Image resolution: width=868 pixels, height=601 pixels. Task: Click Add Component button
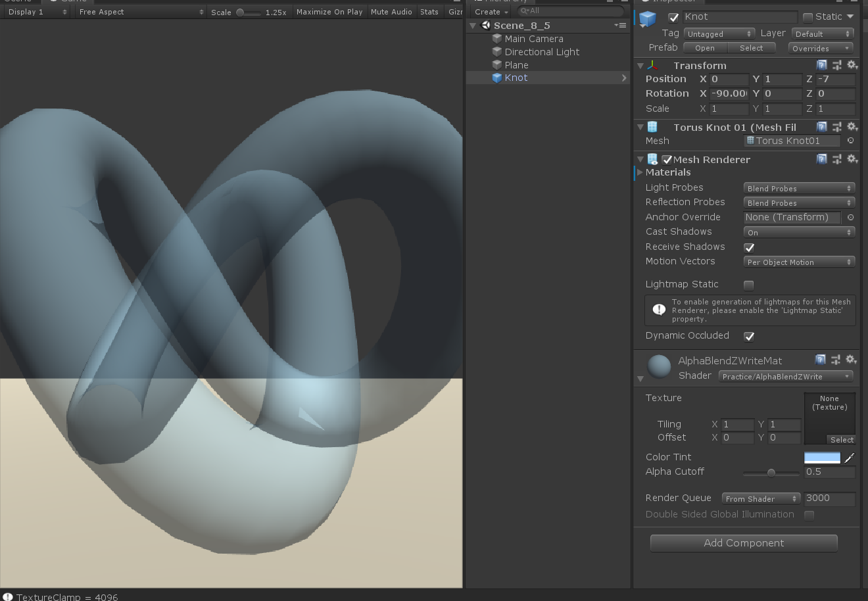pyautogui.click(x=744, y=543)
